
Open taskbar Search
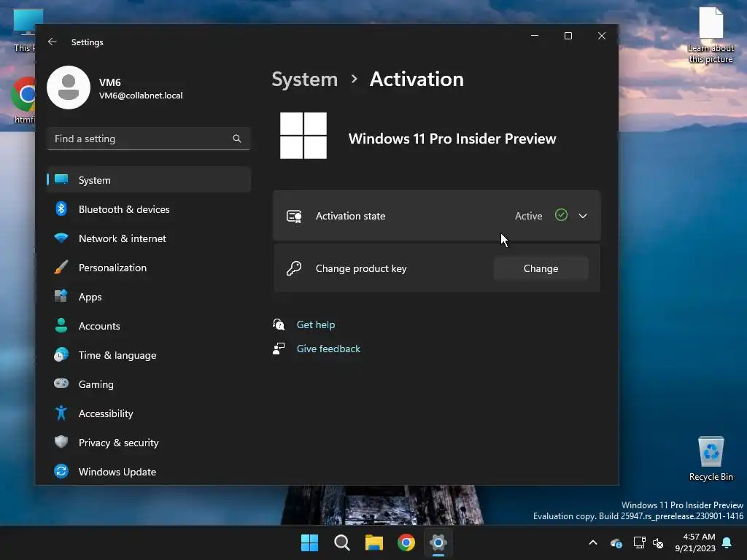(342, 542)
